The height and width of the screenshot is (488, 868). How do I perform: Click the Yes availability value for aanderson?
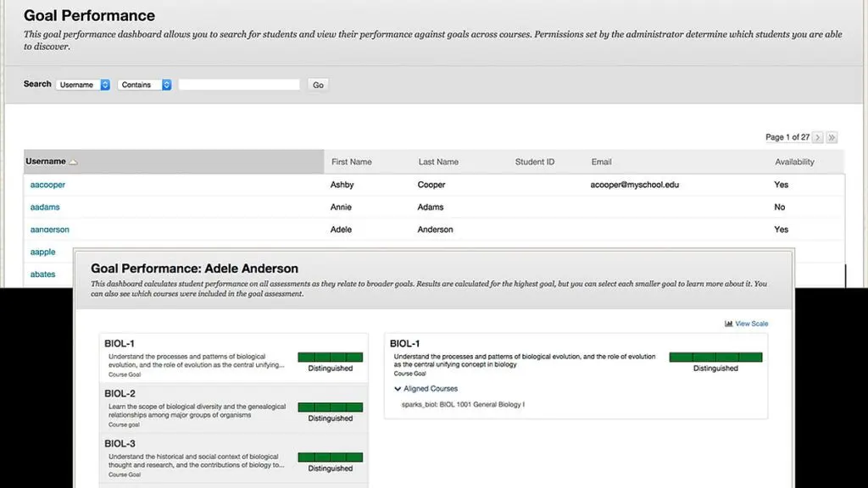click(781, 230)
